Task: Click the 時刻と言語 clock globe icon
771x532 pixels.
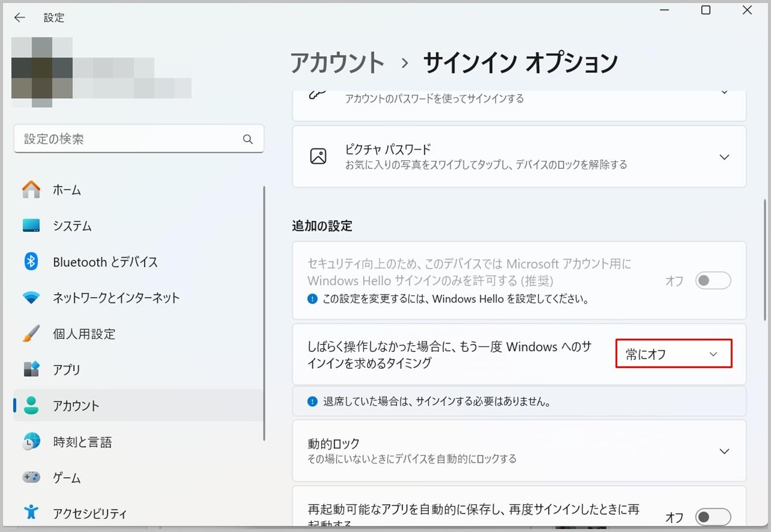Action: (x=31, y=442)
